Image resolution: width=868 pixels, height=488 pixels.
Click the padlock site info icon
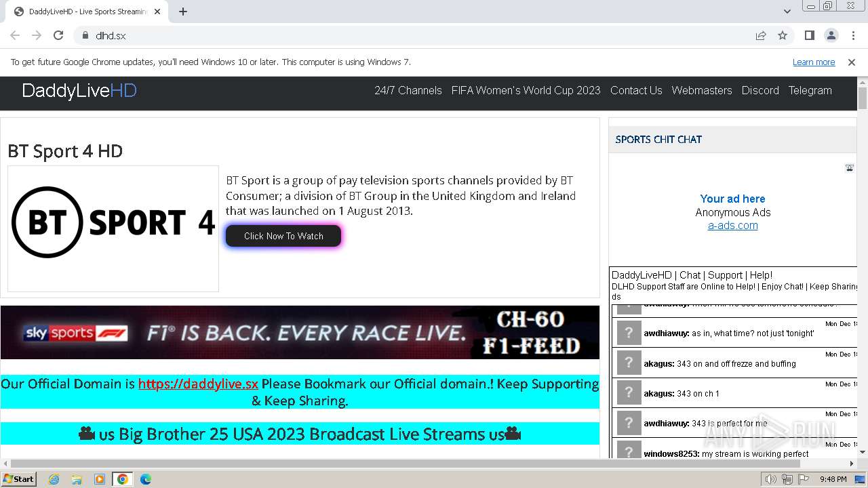pyautogui.click(x=85, y=35)
